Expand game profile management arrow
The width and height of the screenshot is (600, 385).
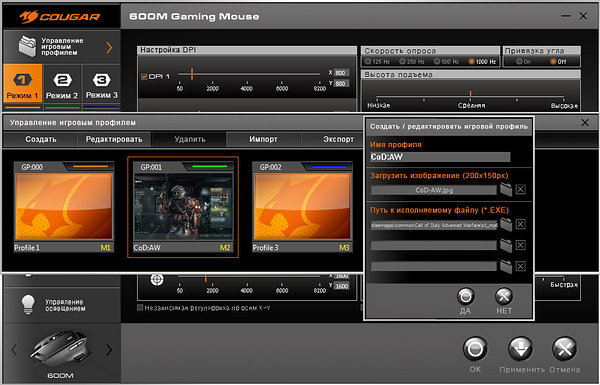[109, 47]
